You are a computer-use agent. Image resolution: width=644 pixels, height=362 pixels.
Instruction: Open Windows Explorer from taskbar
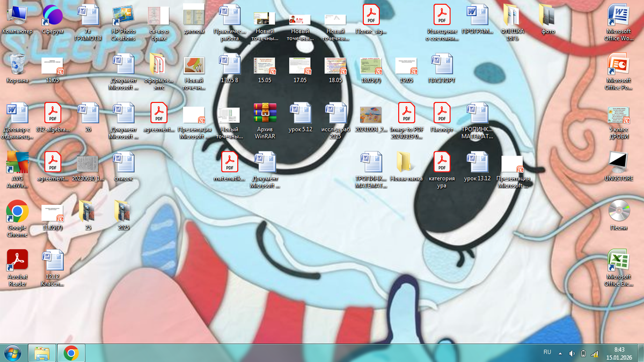coord(42,353)
